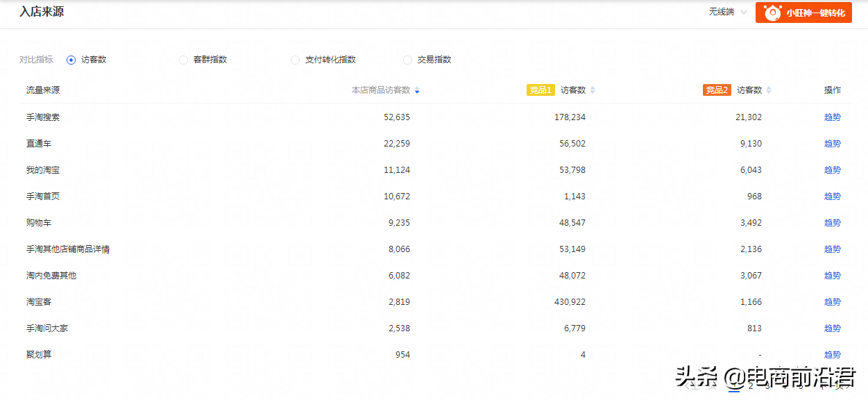Open 趋势 link for 直通车 row

(833, 144)
